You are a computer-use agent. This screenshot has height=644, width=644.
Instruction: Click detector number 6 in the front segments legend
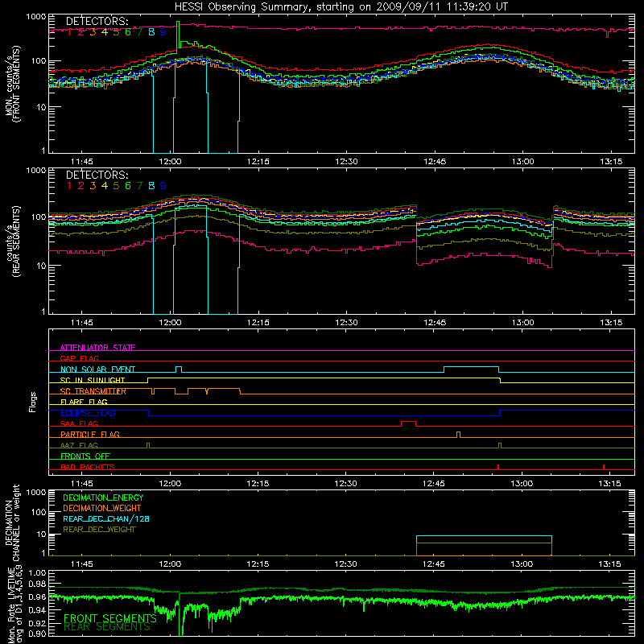point(128,32)
